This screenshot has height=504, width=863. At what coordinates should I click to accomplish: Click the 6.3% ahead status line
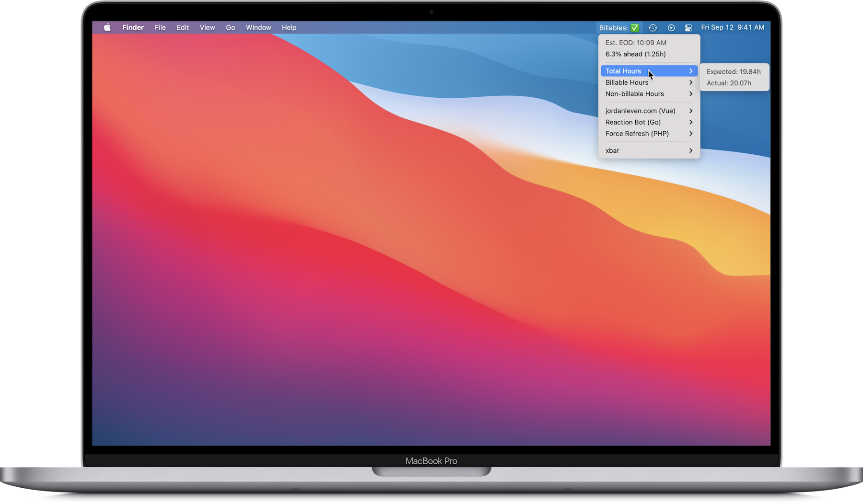[x=635, y=54]
